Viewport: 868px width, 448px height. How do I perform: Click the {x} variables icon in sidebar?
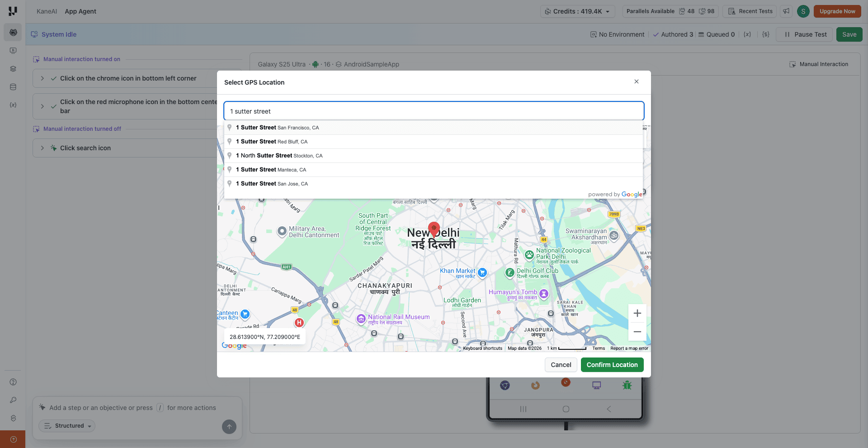point(13,105)
